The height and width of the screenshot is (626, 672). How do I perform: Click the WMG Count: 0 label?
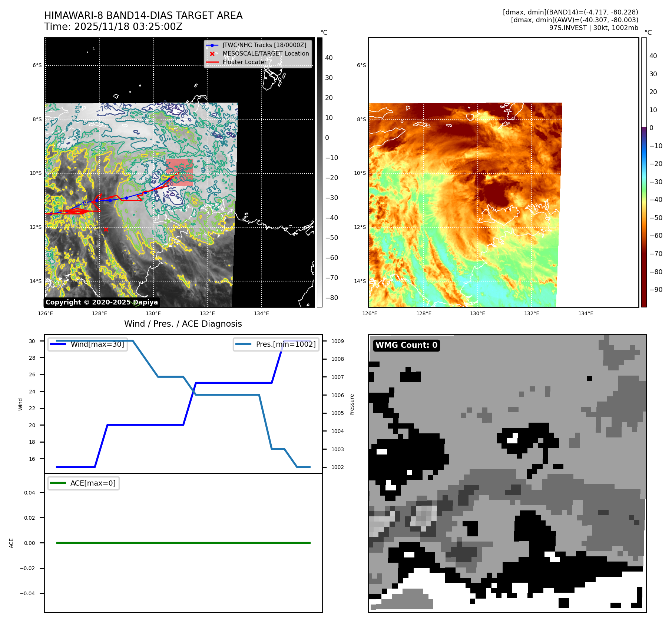[406, 345]
